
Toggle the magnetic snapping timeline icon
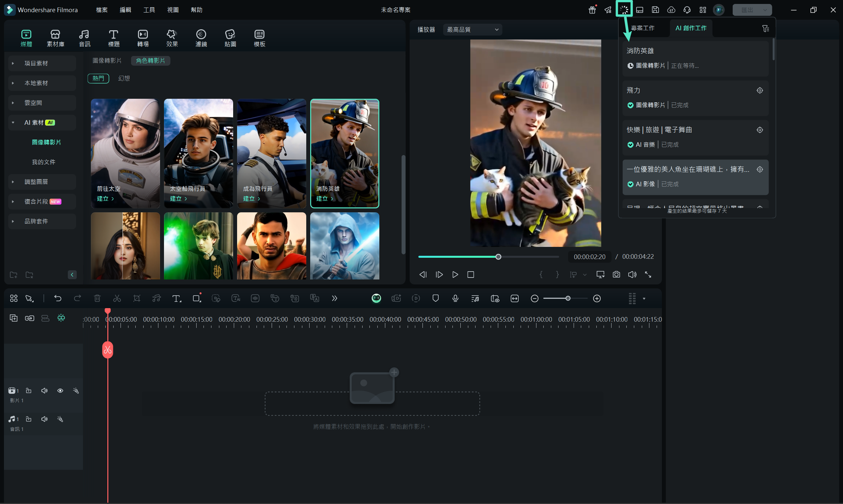[x=61, y=318]
